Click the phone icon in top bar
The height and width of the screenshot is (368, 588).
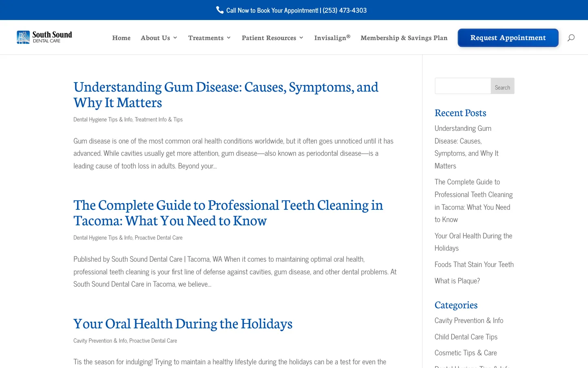(220, 10)
